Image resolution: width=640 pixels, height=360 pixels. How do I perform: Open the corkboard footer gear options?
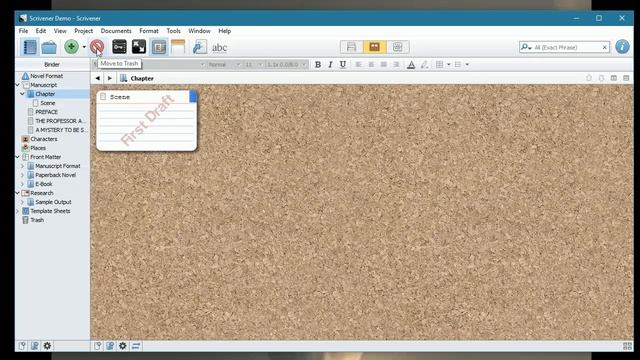[x=122, y=346]
